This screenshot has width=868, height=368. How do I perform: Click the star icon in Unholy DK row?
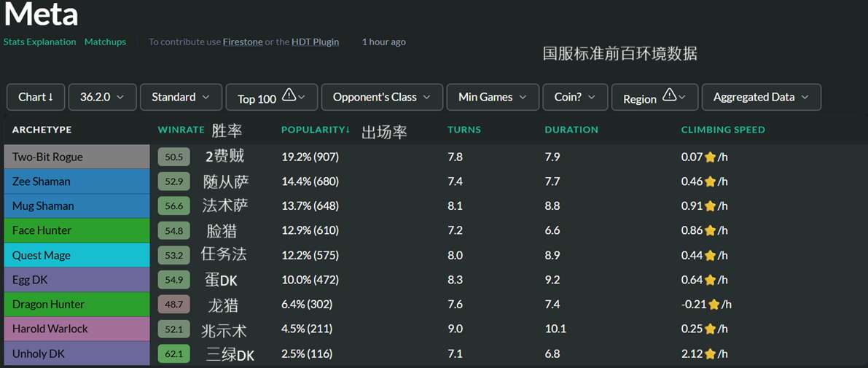coord(711,353)
